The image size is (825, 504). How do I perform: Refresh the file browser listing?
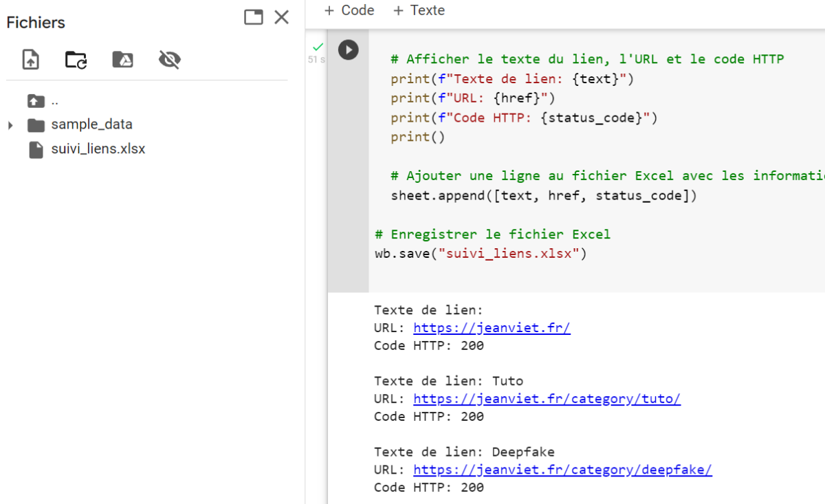[x=76, y=60]
